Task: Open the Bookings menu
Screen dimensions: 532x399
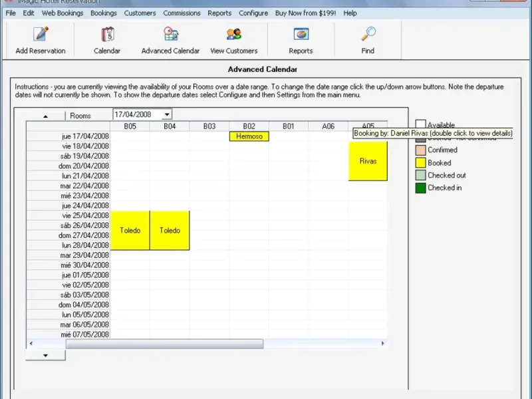Action: pos(104,13)
